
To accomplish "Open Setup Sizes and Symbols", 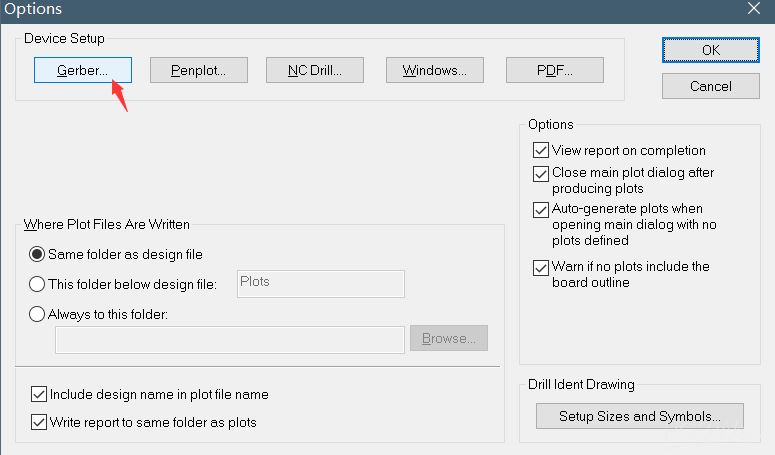I will tap(640, 416).
